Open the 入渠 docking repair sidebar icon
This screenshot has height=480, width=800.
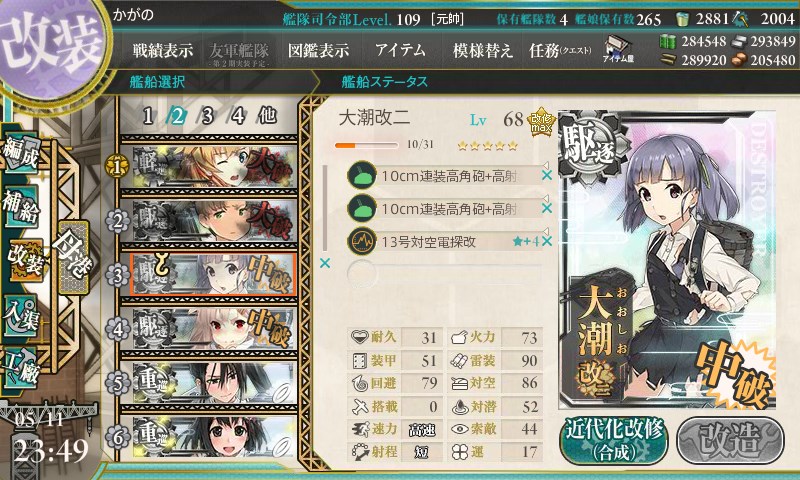coord(21,317)
